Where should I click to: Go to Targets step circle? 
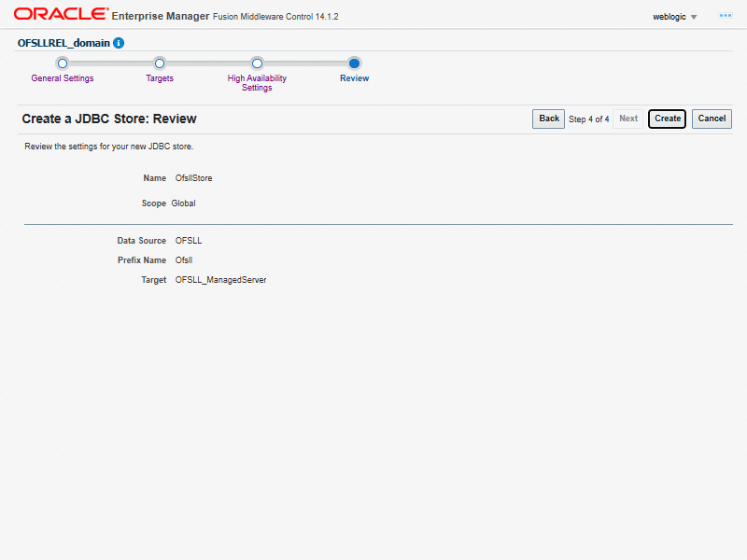[x=160, y=63]
